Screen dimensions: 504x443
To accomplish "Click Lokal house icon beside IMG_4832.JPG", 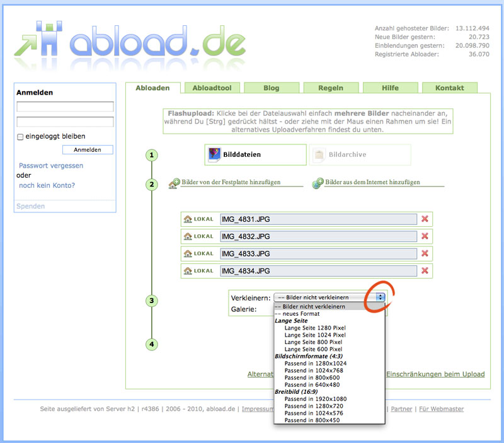I will click(188, 236).
